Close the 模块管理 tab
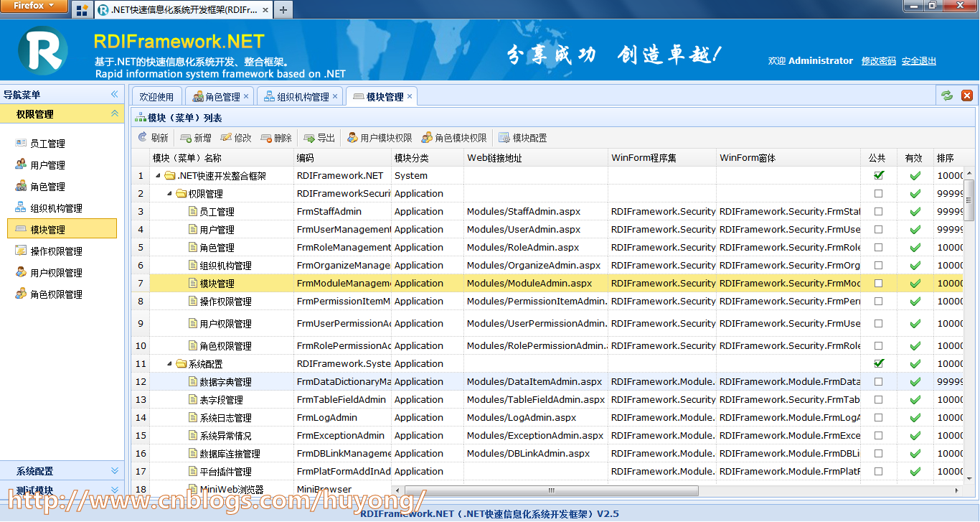This screenshot has height=522, width=980. (x=410, y=95)
